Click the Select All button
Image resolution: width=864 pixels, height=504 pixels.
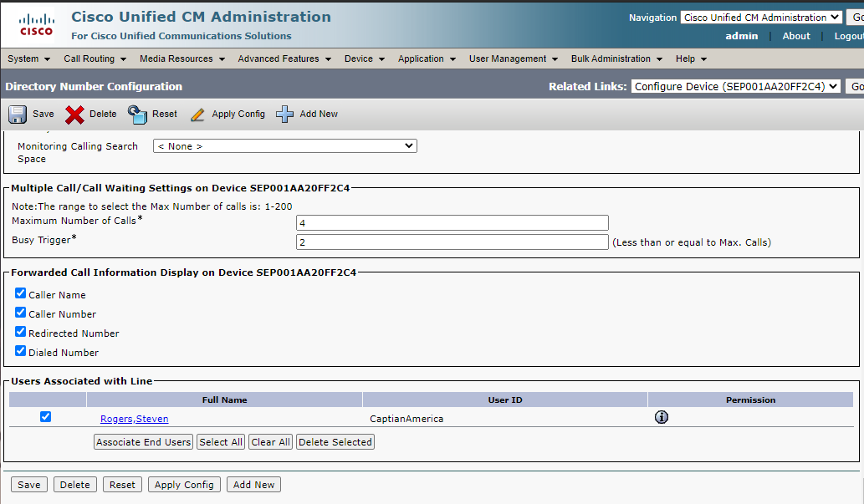point(221,442)
